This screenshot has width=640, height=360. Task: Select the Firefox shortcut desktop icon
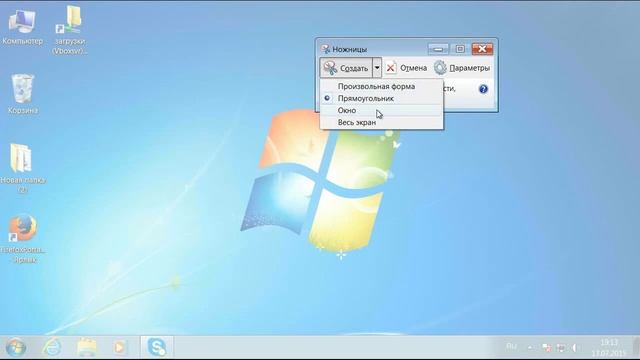tap(23, 239)
